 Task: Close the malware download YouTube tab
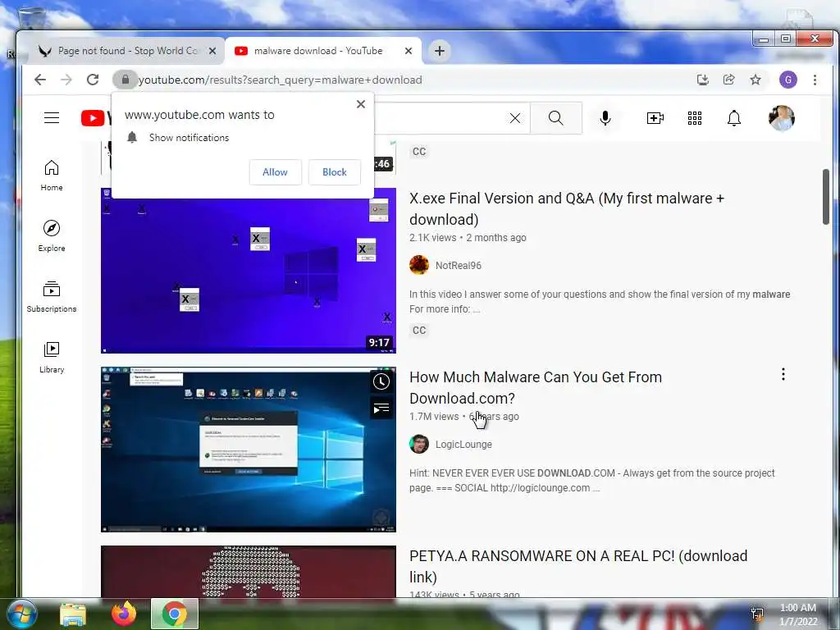(x=409, y=51)
